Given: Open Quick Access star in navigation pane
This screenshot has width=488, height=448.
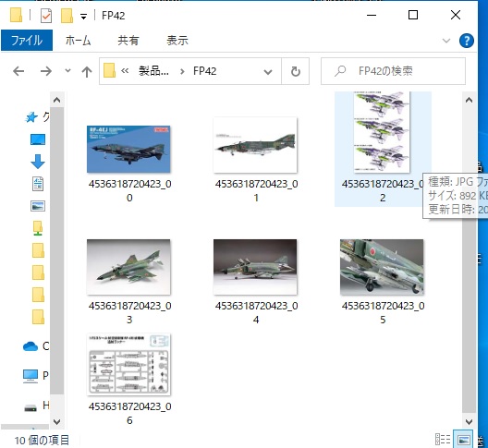Looking at the screenshot, I should 31,117.
